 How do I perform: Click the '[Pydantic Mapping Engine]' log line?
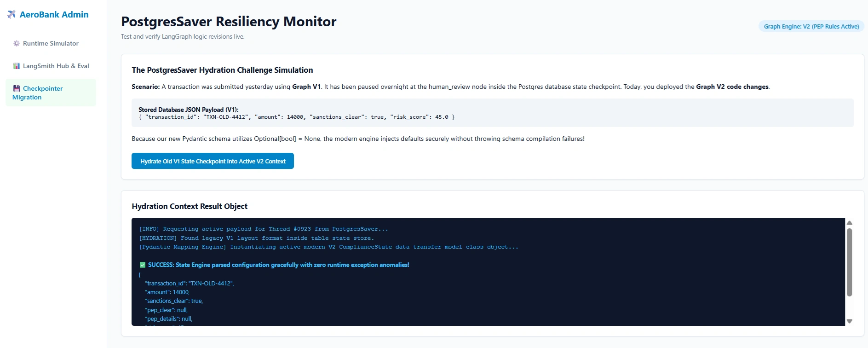[328, 247]
